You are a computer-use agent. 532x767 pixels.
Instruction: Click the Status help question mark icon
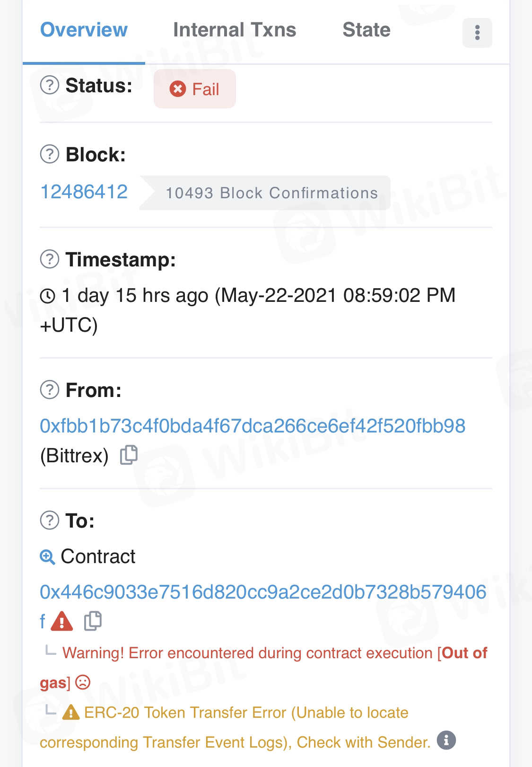click(x=50, y=86)
